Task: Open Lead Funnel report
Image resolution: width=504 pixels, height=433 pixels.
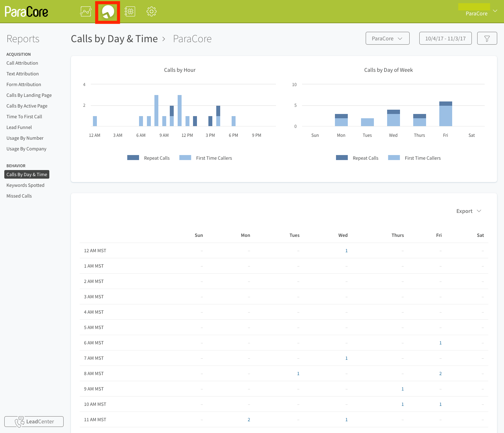Action: coord(19,127)
